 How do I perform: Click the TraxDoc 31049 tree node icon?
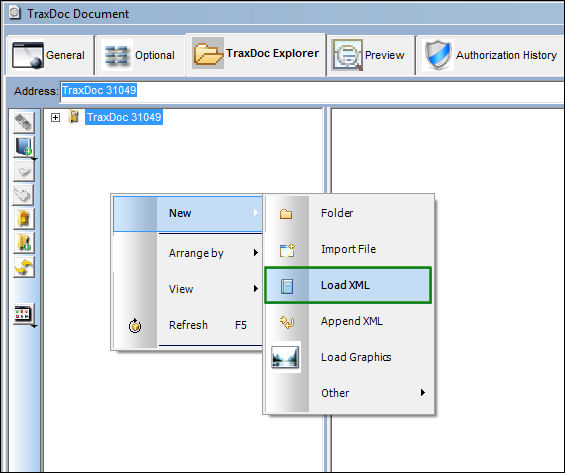(74, 117)
